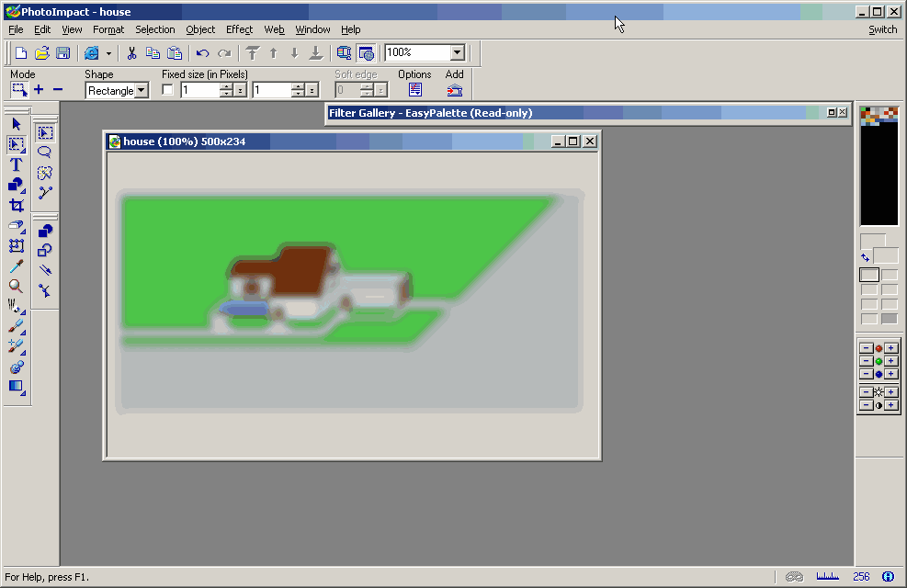Image resolution: width=907 pixels, height=588 pixels.
Task: Click the color palette grid
Action: pos(879,165)
